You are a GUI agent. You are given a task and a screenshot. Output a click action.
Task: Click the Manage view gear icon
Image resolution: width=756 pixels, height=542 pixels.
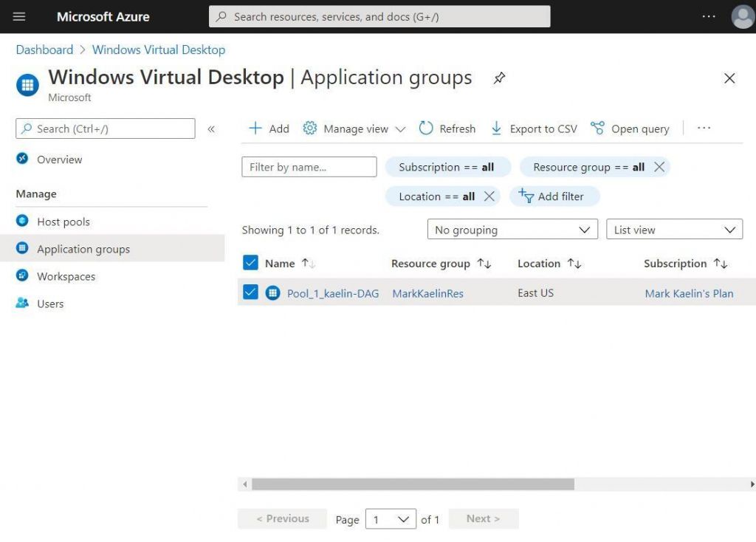[x=309, y=128]
